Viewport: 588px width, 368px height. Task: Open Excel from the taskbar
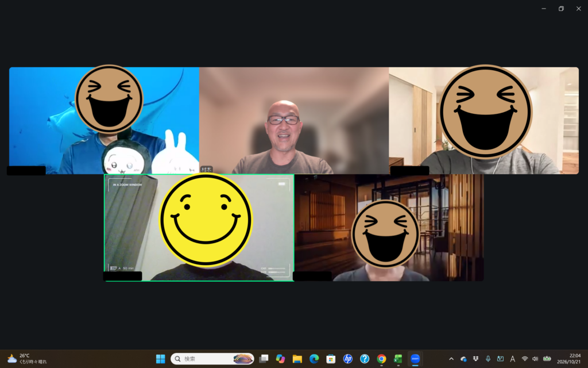398,359
